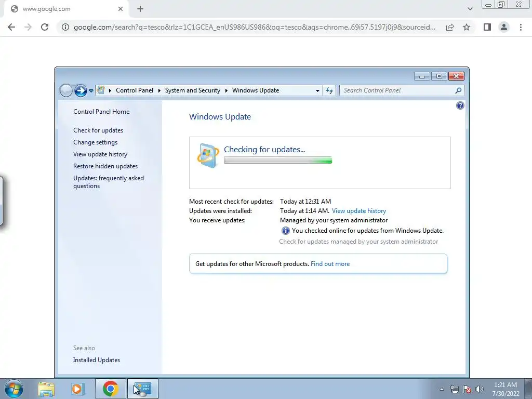Close the Windows Update window
Screen dimensions: 532x399
pos(456,76)
